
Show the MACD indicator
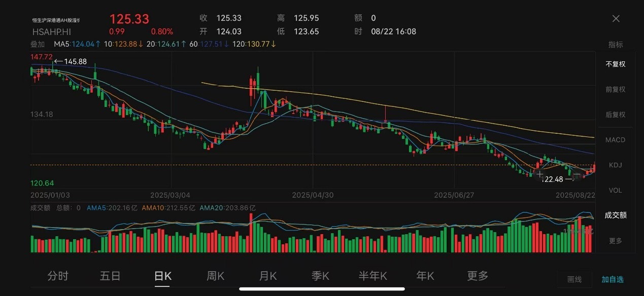click(615, 140)
